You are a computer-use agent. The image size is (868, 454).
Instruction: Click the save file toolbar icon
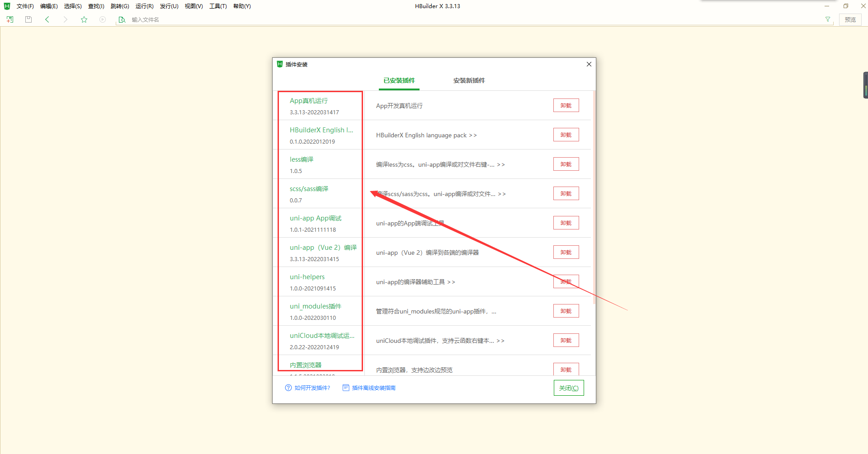(28, 19)
